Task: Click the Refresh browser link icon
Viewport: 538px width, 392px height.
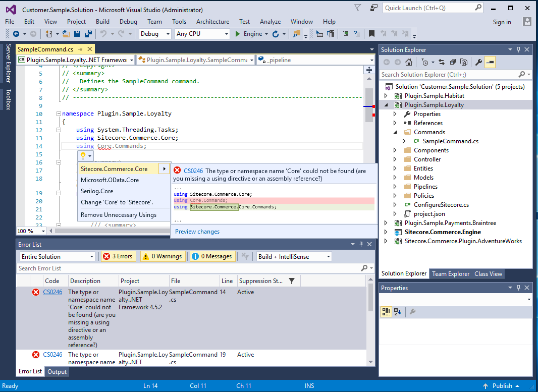Action: coord(276,34)
